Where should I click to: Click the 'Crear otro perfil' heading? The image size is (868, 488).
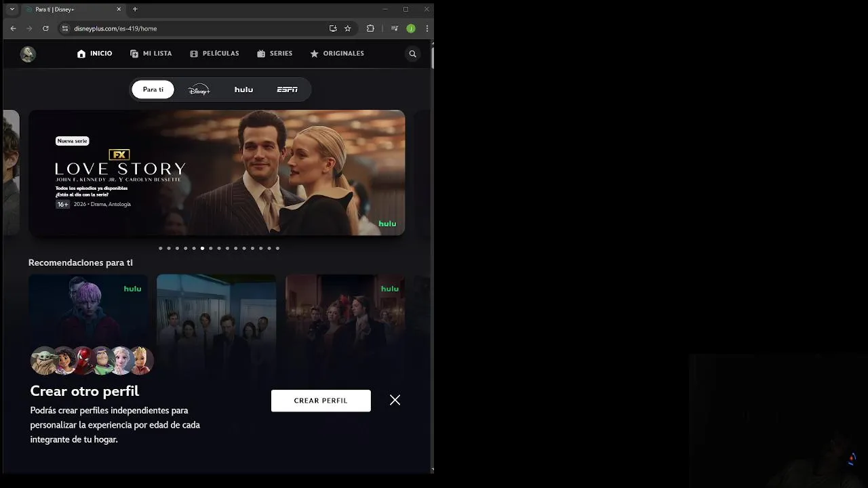click(x=85, y=391)
